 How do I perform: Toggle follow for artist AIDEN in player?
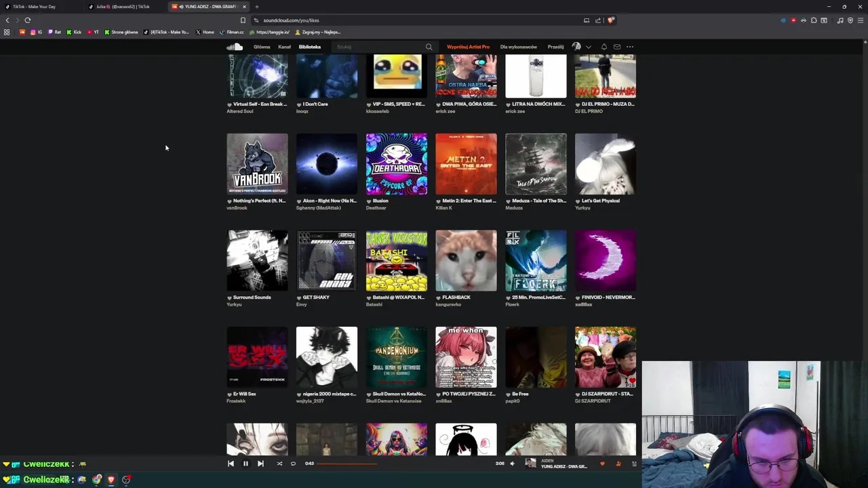(x=618, y=464)
